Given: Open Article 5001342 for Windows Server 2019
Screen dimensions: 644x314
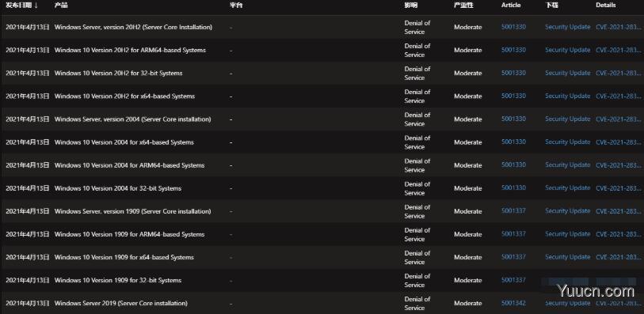Looking at the screenshot, I should (513, 304).
